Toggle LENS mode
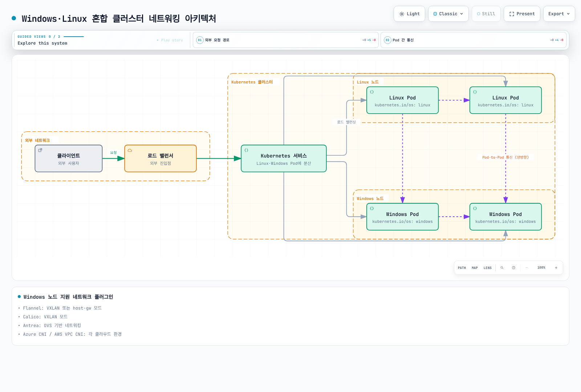This screenshot has width=581, height=392. pos(487,268)
